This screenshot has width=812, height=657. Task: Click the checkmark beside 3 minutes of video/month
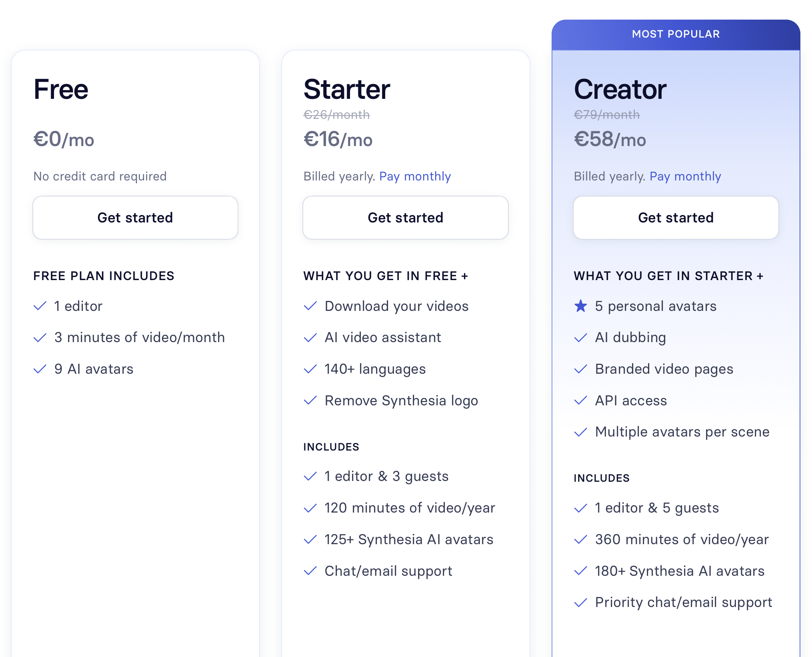(40, 338)
